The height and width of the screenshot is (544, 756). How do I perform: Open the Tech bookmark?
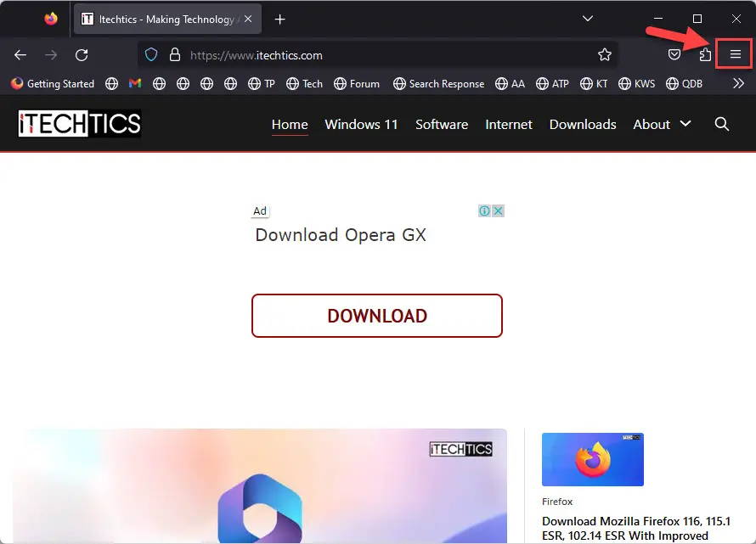(304, 83)
